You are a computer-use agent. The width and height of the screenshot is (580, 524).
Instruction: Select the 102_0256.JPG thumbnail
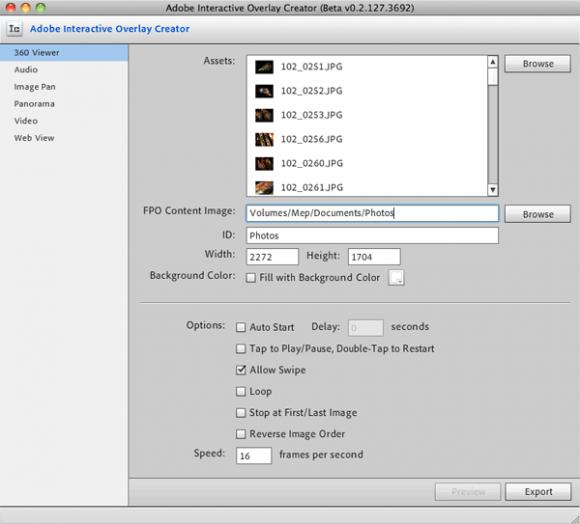(x=264, y=139)
